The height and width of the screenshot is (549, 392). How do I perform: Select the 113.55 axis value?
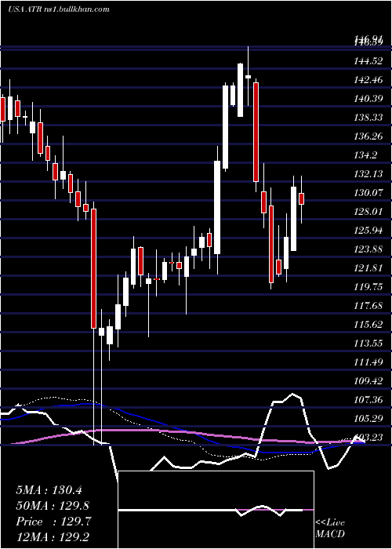368,344
